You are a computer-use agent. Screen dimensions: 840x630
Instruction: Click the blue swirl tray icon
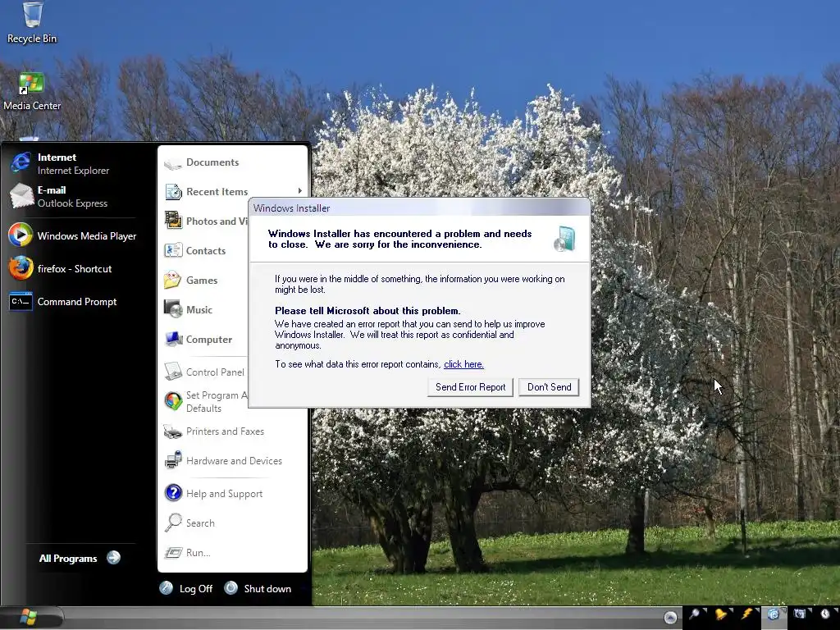[773, 614]
